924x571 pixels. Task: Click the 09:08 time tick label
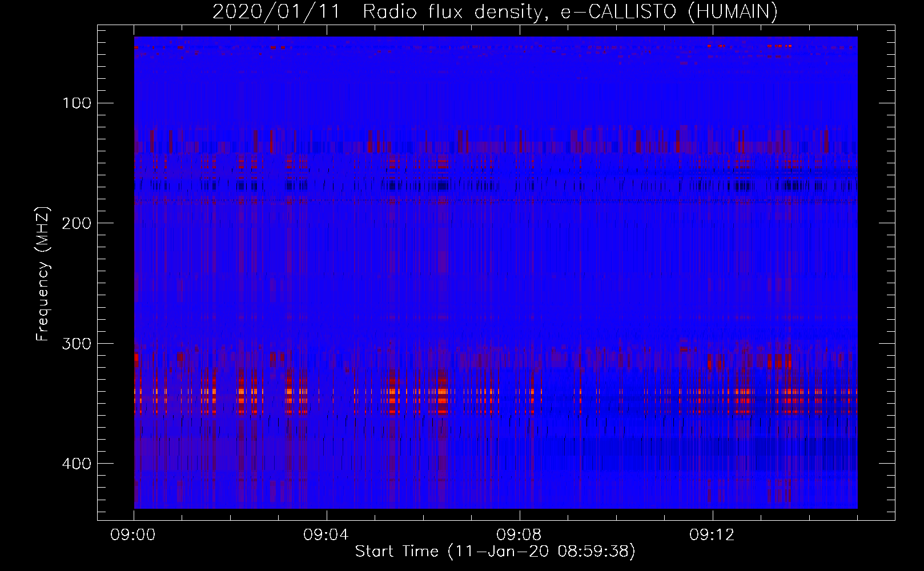[x=519, y=535]
